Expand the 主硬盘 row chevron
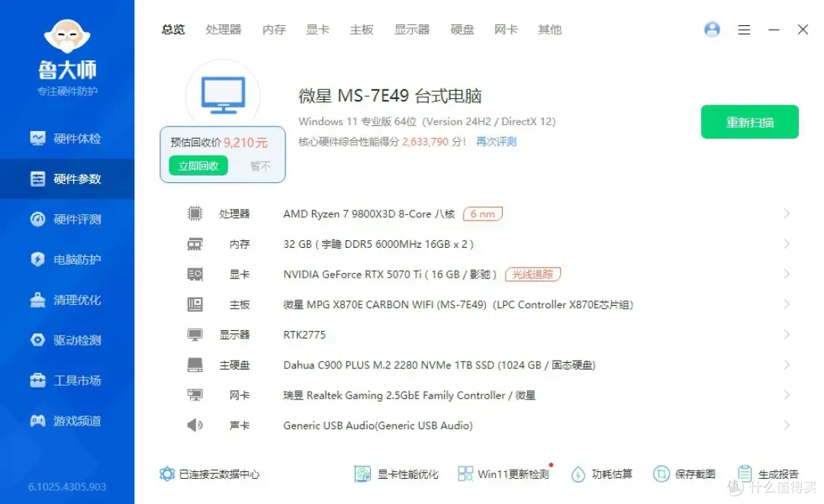Image resolution: width=824 pixels, height=504 pixels. point(787,365)
